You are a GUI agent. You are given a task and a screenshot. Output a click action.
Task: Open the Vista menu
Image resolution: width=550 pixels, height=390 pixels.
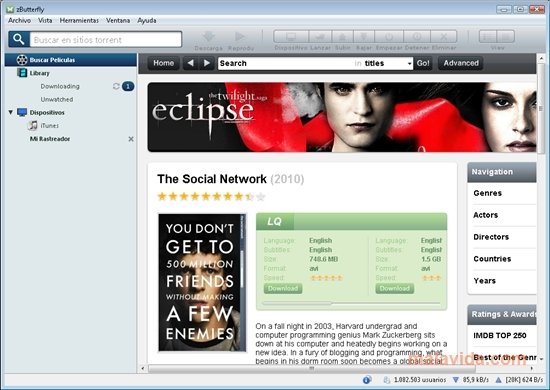click(x=45, y=21)
